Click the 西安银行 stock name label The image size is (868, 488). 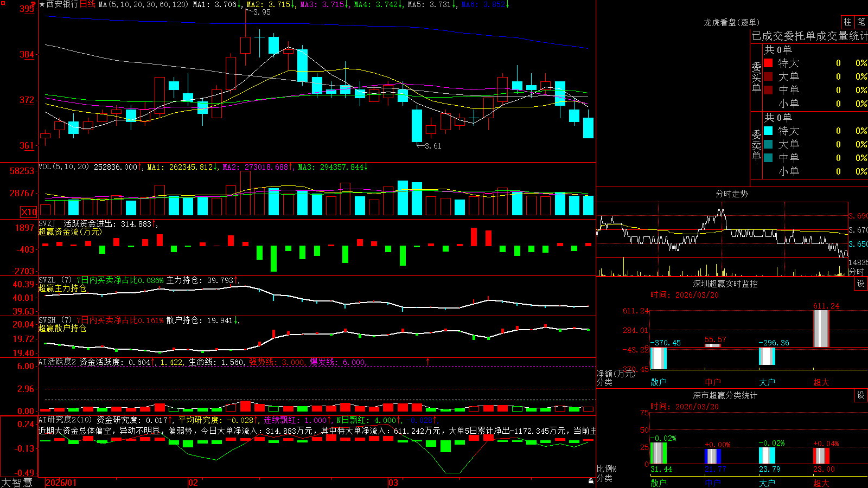click(62, 4)
